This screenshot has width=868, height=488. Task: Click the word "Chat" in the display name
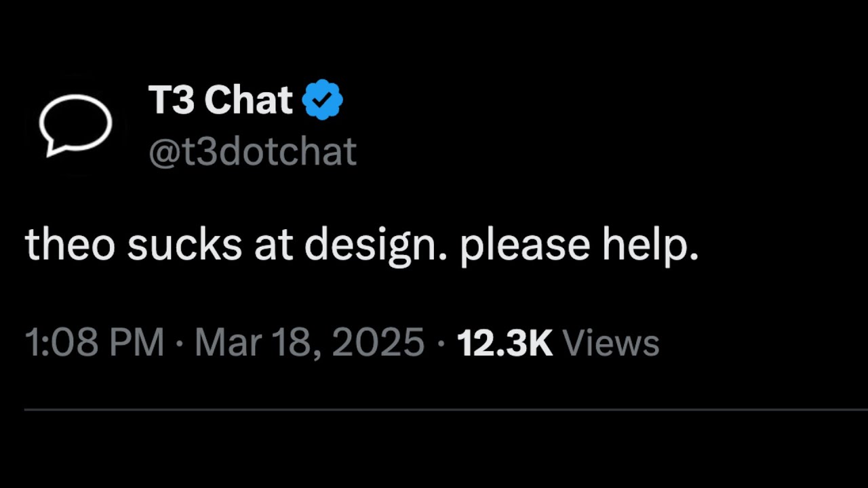coord(248,100)
